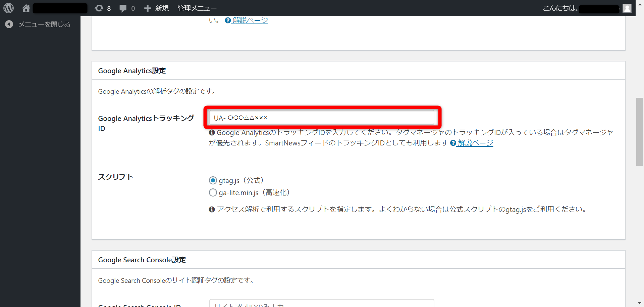Click the WordPress logo icon
Viewport: 644px width, 307px height.
8,8
